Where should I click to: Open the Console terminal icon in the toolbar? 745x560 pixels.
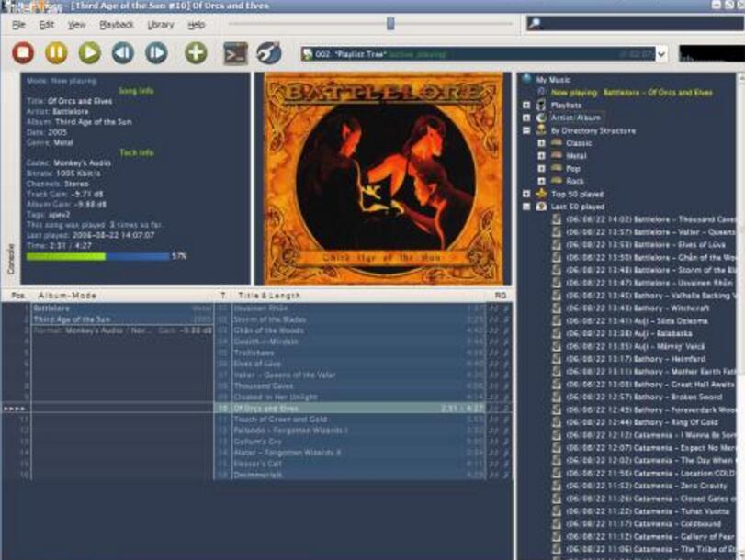click(x=236, y=52)
